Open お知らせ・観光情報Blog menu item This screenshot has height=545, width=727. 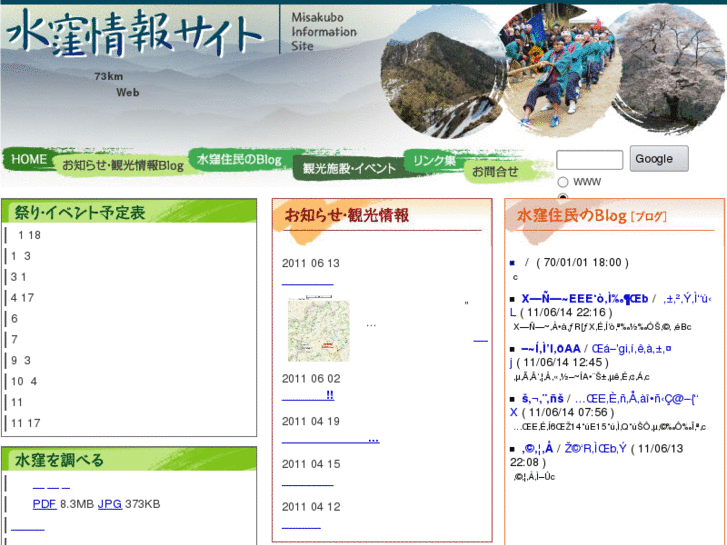[x=123, y=166]
